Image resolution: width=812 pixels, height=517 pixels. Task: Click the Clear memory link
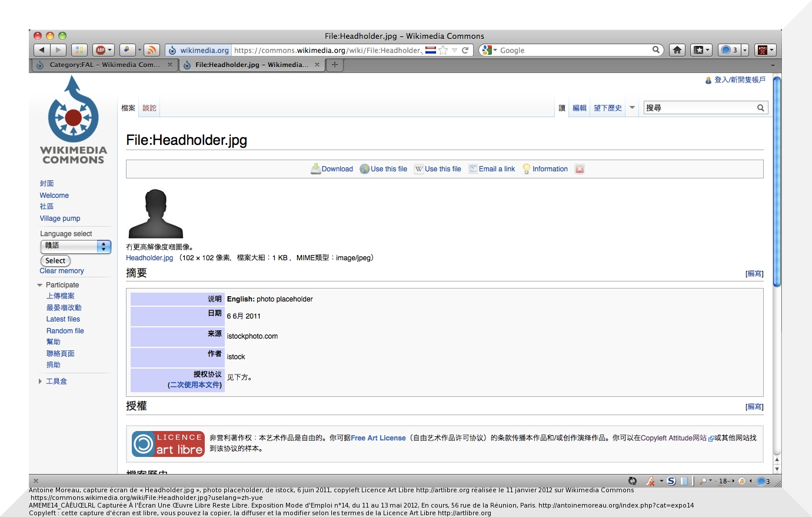62,271
